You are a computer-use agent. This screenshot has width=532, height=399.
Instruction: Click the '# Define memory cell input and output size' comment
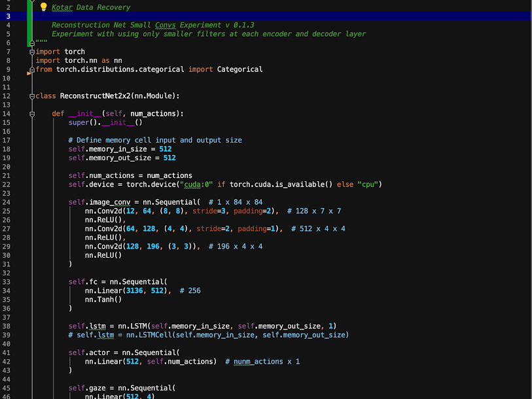coord(155,140)
